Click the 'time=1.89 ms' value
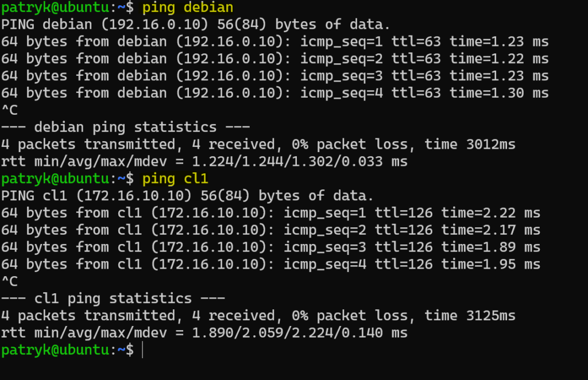Image resolution: width=588 pixels, height=380 pixels. (x=490, y=247)
